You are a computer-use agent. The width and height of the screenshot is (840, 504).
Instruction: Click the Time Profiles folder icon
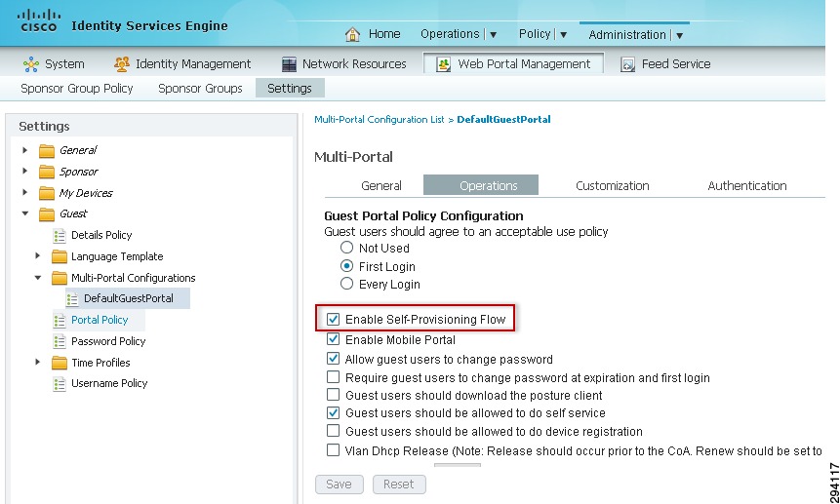point(60,363)
